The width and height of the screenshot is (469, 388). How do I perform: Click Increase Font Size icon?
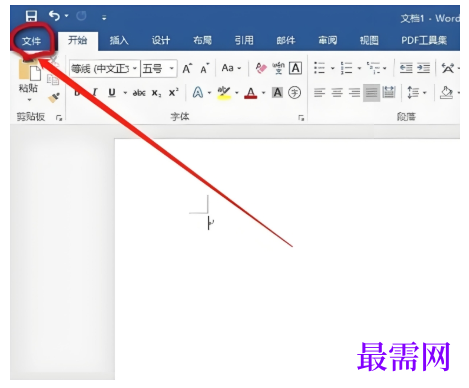(187, 68)
